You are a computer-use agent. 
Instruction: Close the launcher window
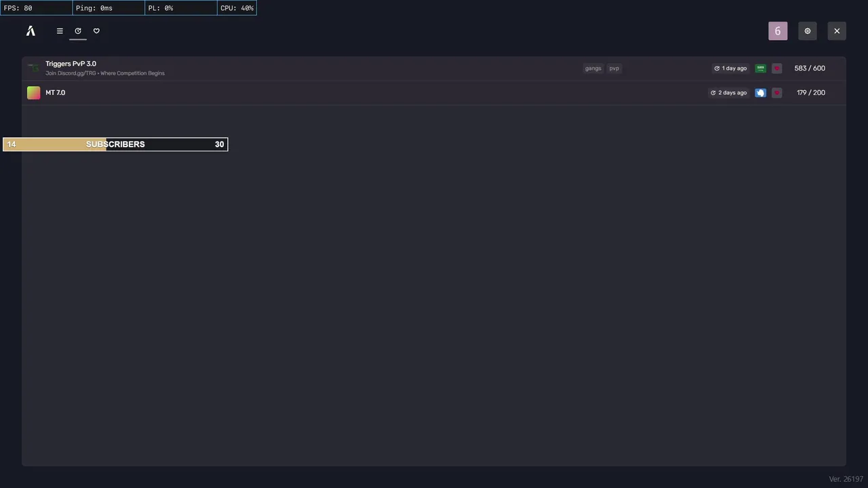pos(837,31)
